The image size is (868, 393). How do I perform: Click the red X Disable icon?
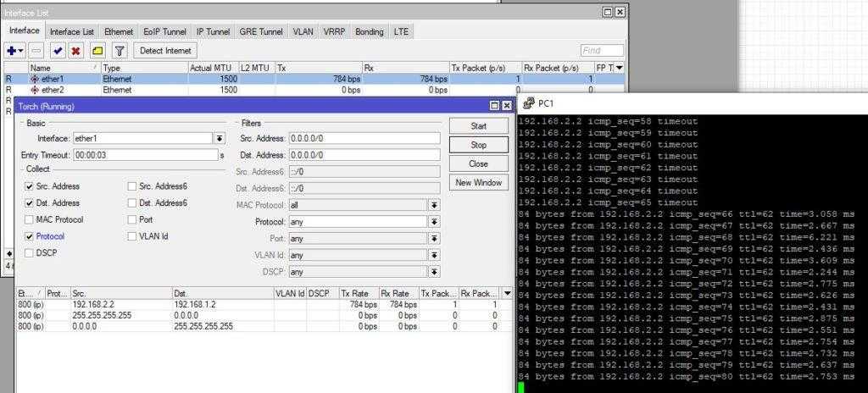pos(76,51)
